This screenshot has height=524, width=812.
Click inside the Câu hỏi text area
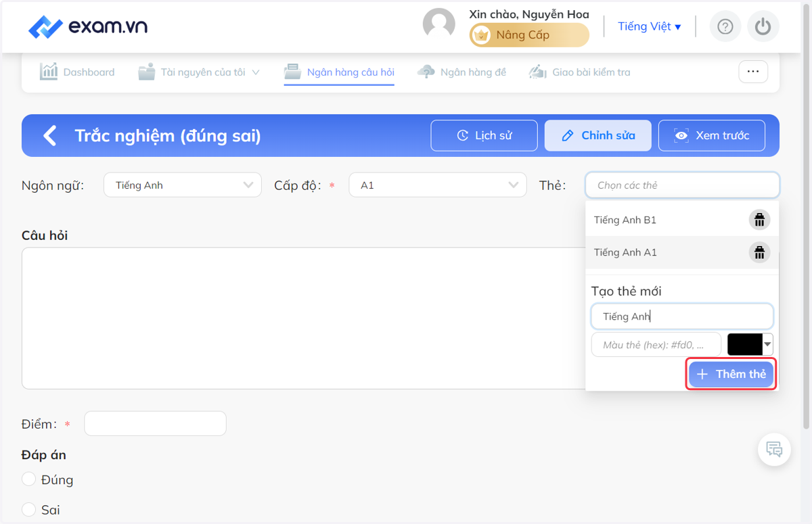[x=303, y=318]
